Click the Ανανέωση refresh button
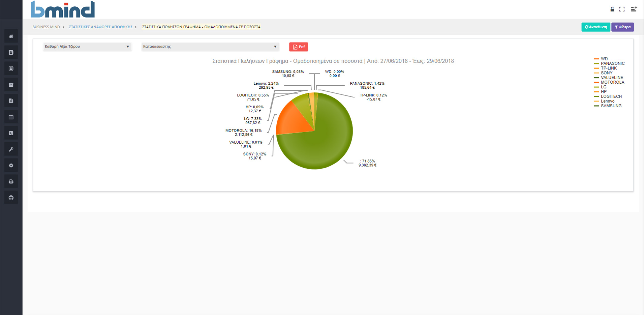The width and height of the screenshot is (644, 315). coord(595,27)
